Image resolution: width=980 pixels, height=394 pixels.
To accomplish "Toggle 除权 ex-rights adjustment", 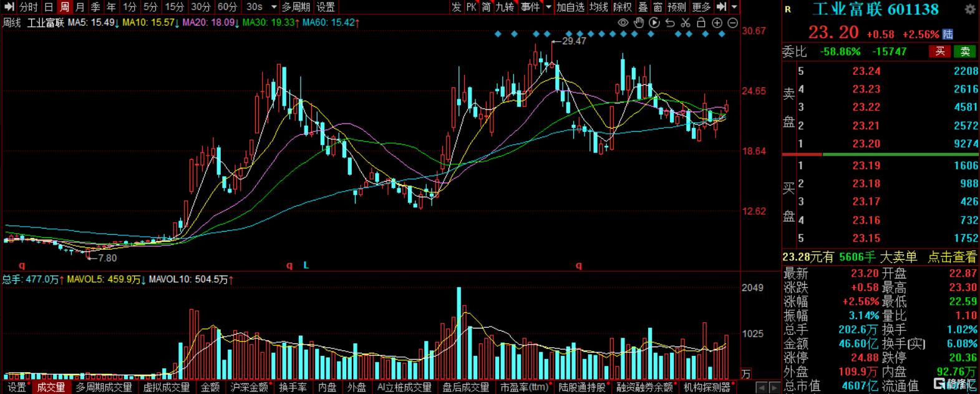I will click(623, 7).
